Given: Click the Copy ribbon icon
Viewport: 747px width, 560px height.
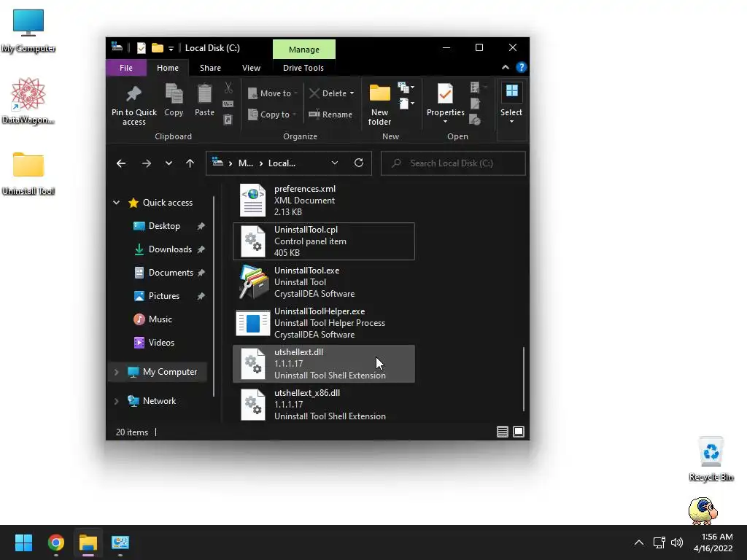Looking at the screenshot, I should [174, 94].
